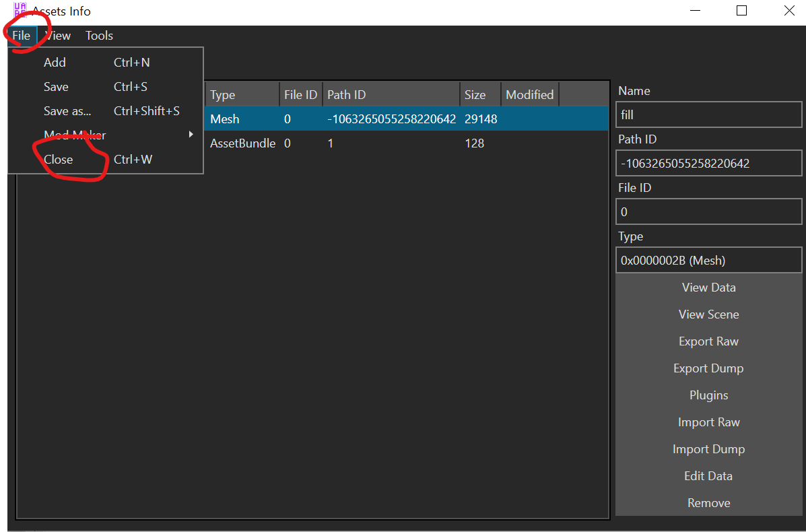Click the File ID input field

pos(709,211)
